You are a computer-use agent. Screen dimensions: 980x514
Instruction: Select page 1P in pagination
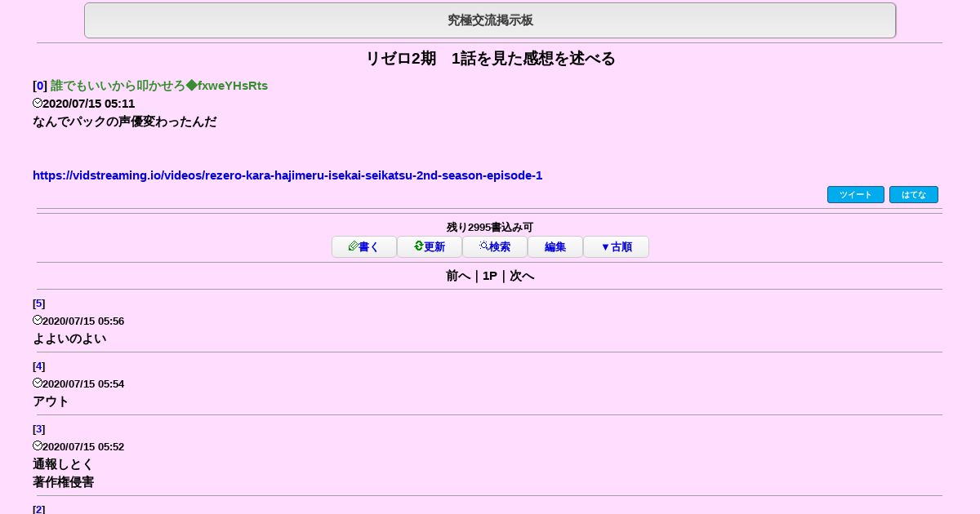click(x=490, y=276)
